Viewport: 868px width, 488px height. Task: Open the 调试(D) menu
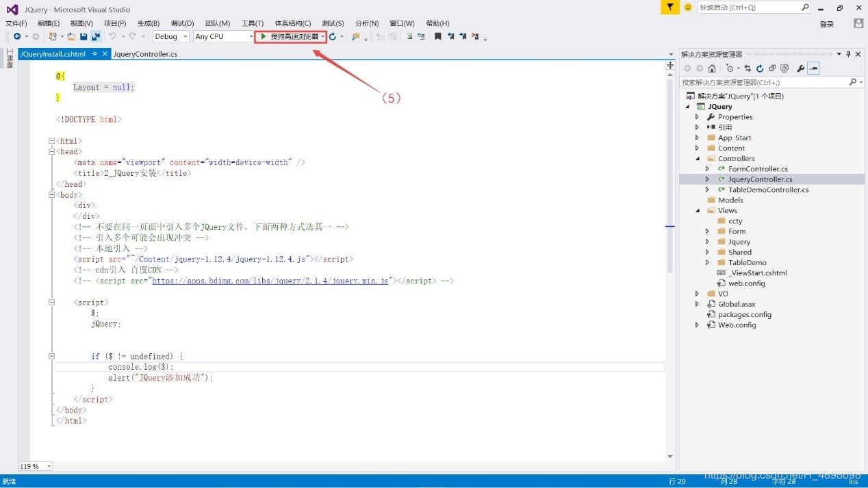(182, 23)
